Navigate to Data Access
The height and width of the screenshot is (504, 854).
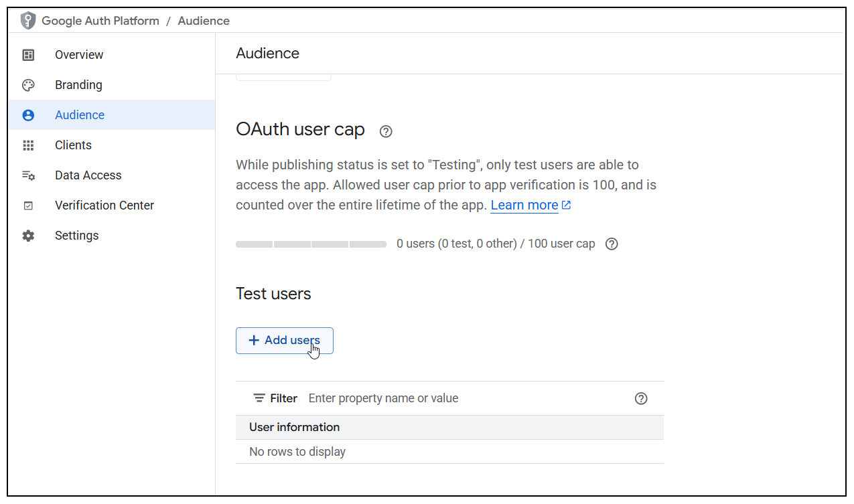tap(88, 175)
